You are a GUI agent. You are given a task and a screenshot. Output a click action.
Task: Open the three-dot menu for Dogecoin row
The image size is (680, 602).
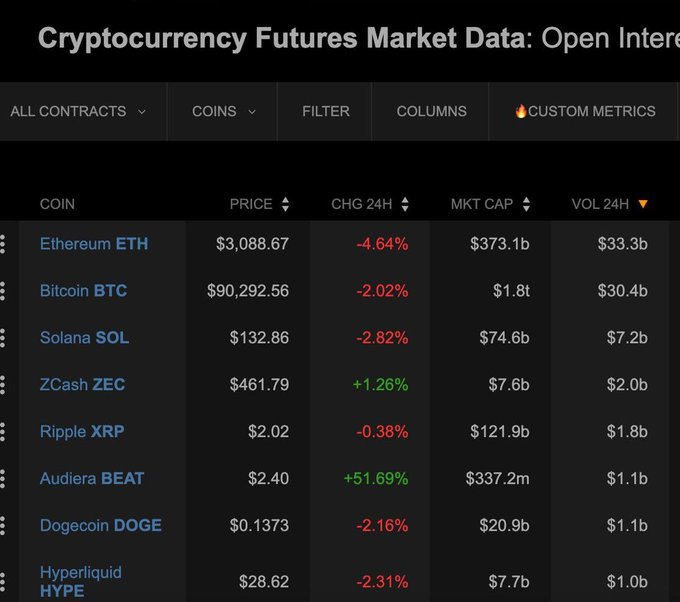[x=3, y=526]
